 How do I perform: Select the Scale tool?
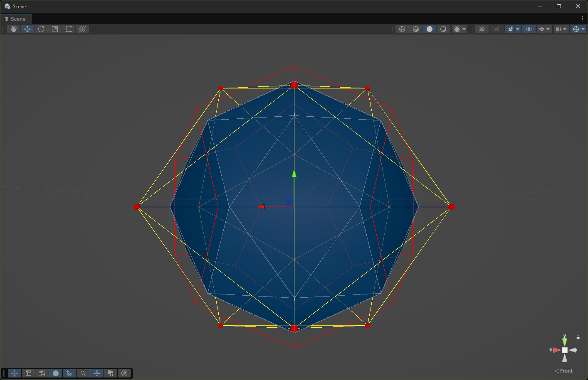[x=55, y=29]
